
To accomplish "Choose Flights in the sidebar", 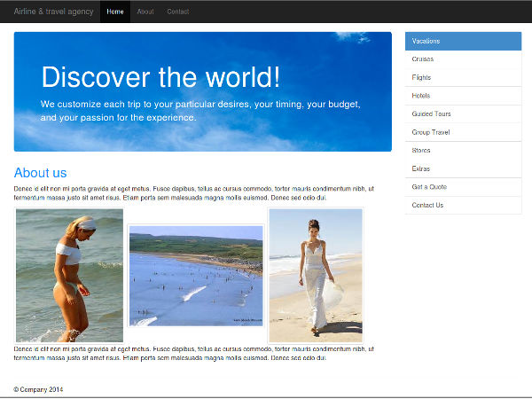I will pyautogui.click(x=463, y=78).
